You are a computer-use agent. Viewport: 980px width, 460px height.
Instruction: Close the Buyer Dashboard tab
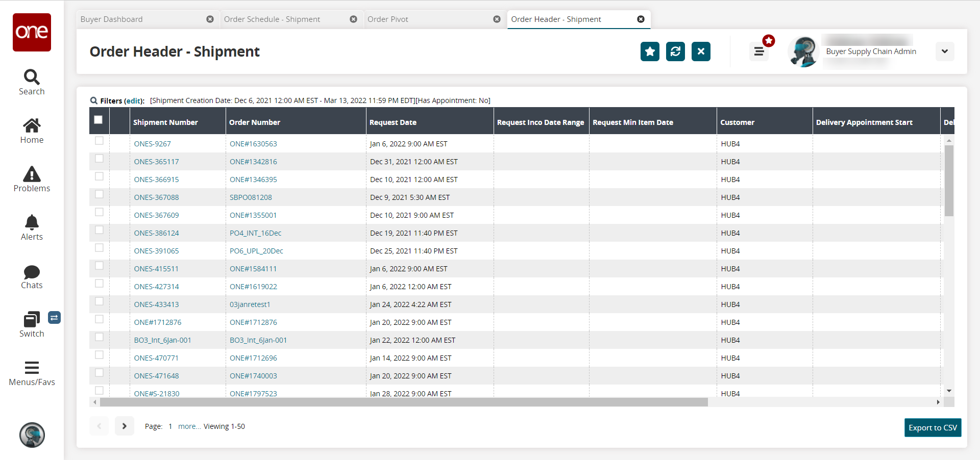210,19
